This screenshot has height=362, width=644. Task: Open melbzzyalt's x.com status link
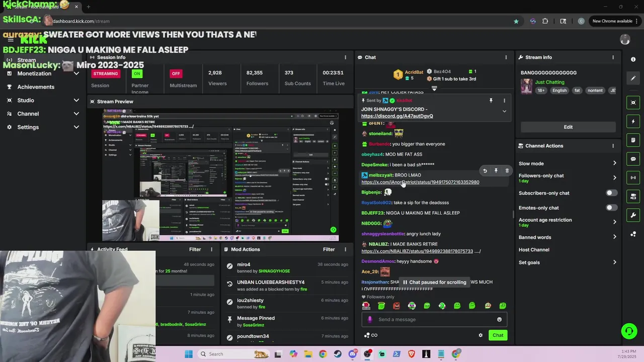[420, 182]
